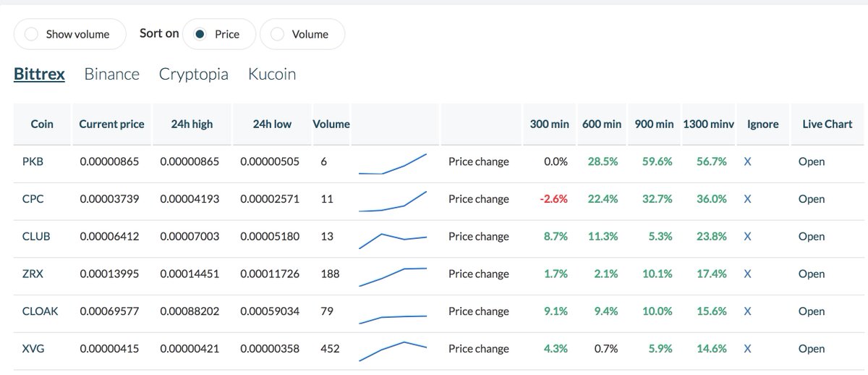Image resolution: width=868 pixels, height=375 pixels.
Task: Open live chart for ZRX
Action: pos(812,274)
